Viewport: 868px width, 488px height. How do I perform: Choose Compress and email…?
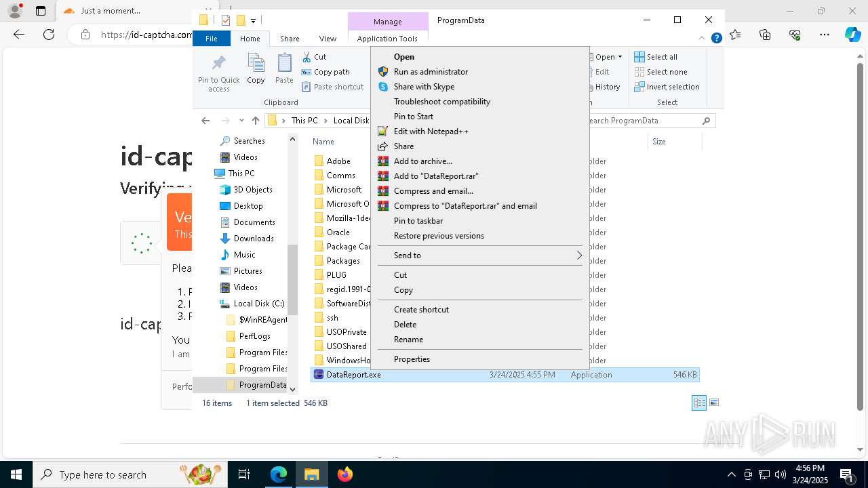click(480, 191)
